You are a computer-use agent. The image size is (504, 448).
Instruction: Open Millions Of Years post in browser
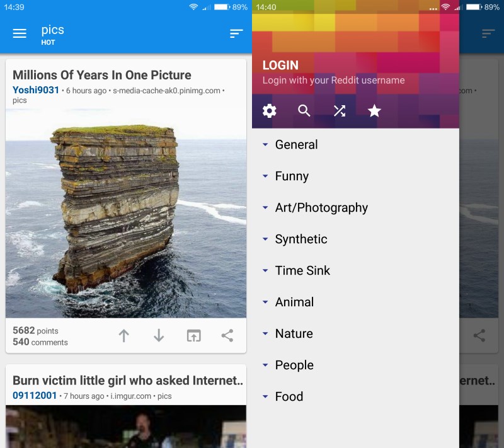point(194,336)
